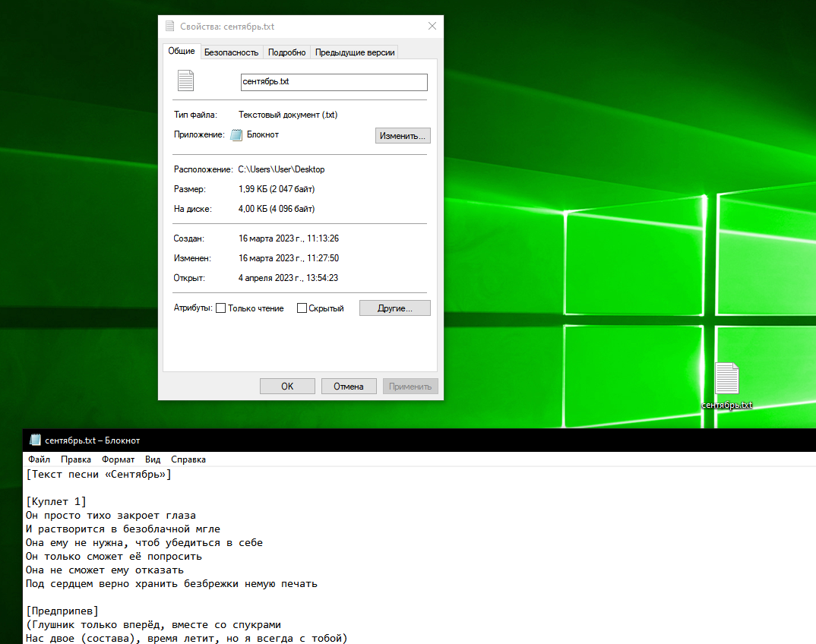The image size is (816, 644).
Task: Open the Справка menu
Action: (x=188, y=459)
